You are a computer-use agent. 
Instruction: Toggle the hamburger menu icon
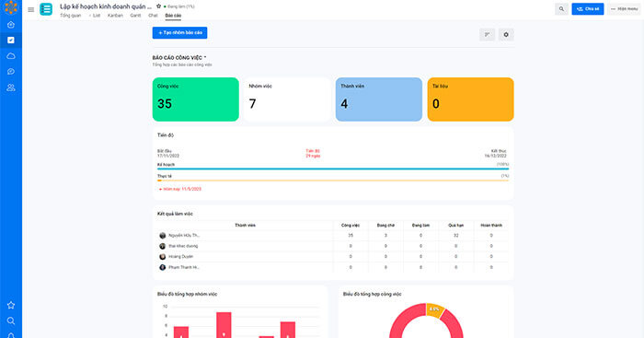(30, 9)
